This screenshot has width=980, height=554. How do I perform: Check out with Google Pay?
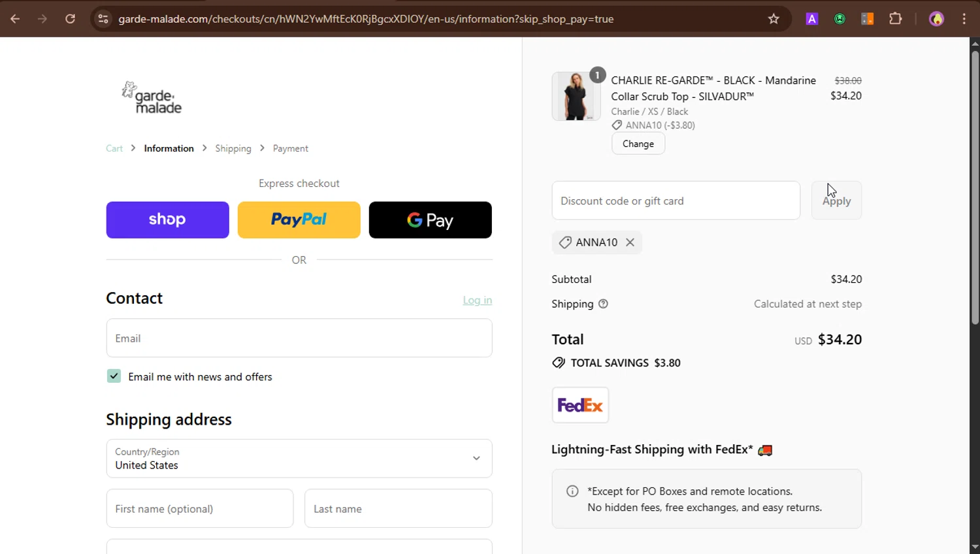431,220
